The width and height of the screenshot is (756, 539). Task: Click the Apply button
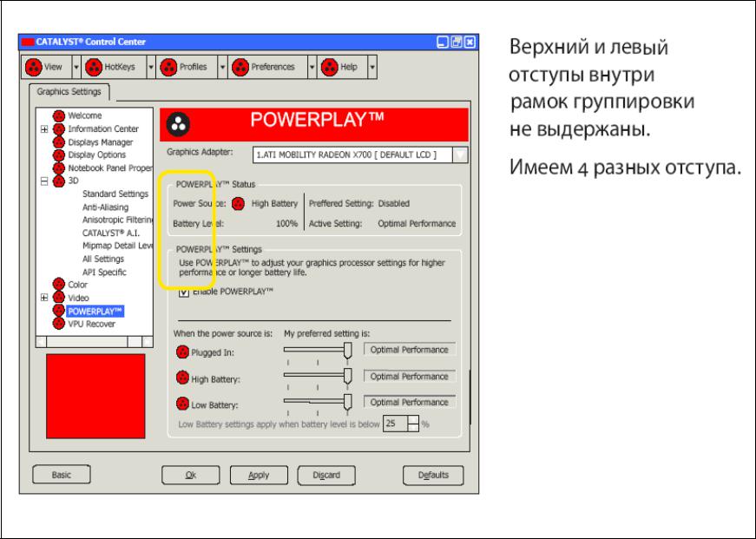[x=259, y=475]
